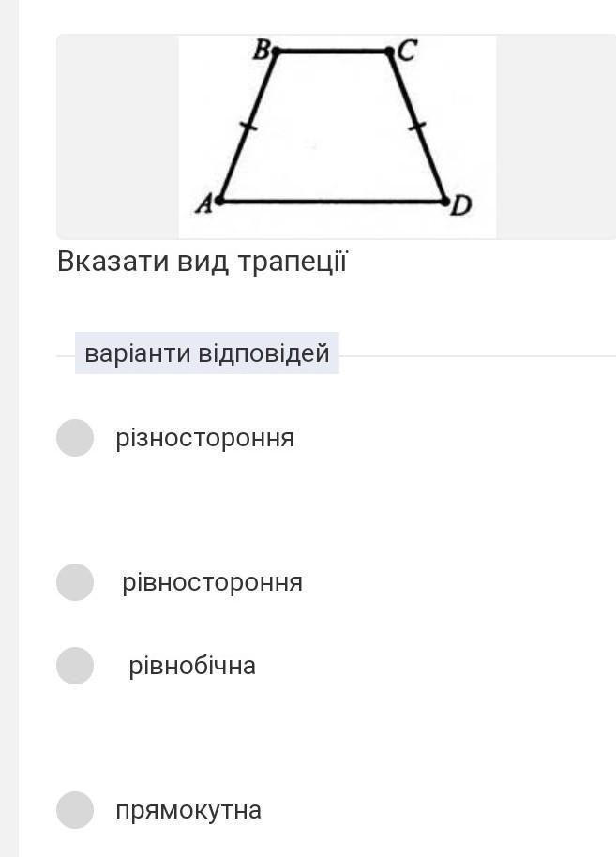Click the 'рівностороння' answer label
Viewport: 616px width, 857px height.
click(212, 582)
